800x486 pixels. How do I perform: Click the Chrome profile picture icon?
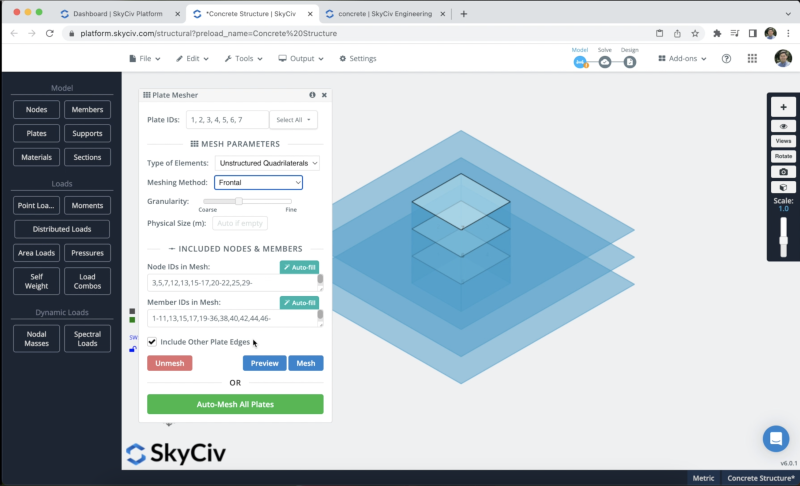coord(770,33)
